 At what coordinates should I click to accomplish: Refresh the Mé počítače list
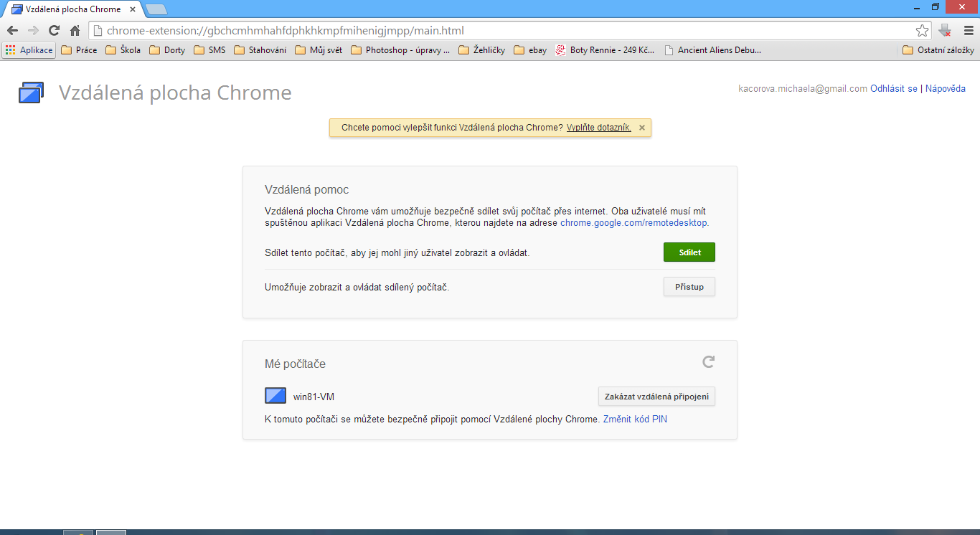[x=708, y=362]
